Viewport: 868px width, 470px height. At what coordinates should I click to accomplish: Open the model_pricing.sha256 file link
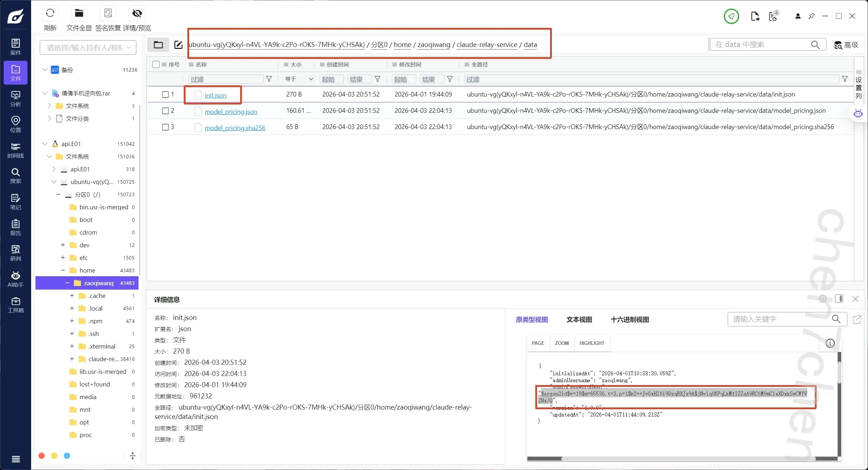[x=235, y=128]
